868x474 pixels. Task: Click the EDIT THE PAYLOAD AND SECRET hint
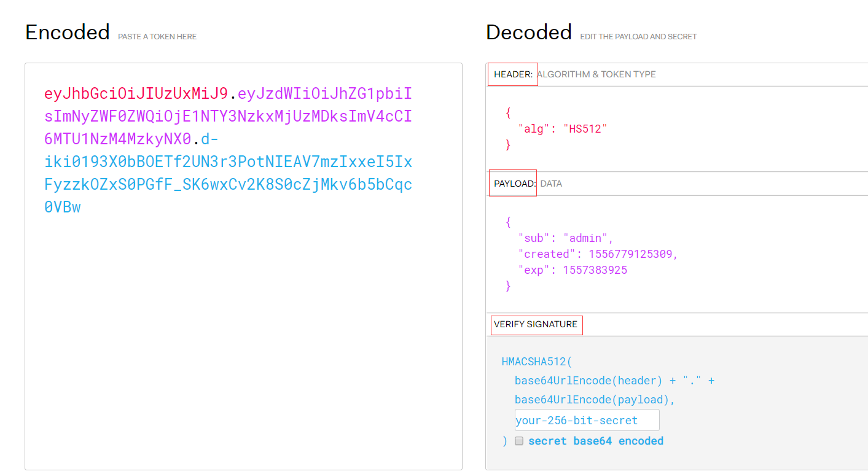pos(638,37)
